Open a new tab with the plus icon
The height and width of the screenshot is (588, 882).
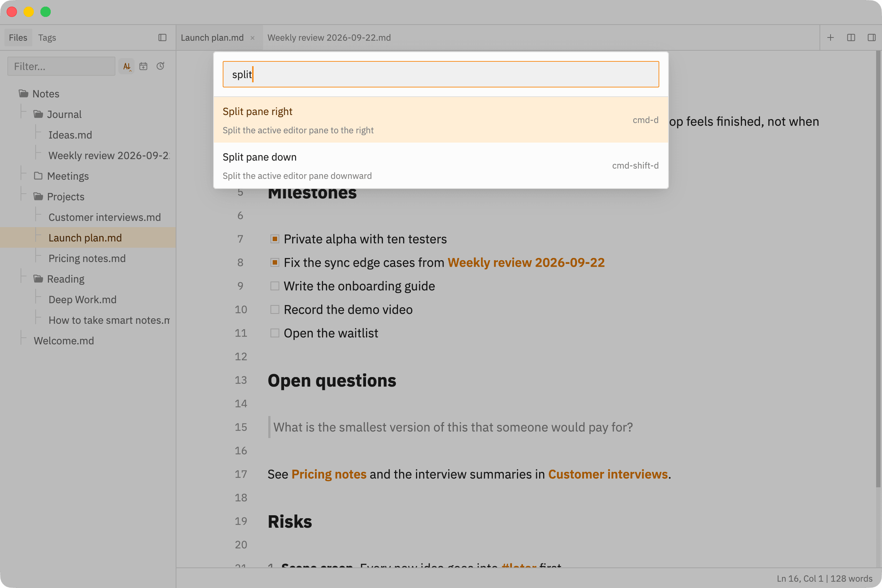click(x=830, y=37)
